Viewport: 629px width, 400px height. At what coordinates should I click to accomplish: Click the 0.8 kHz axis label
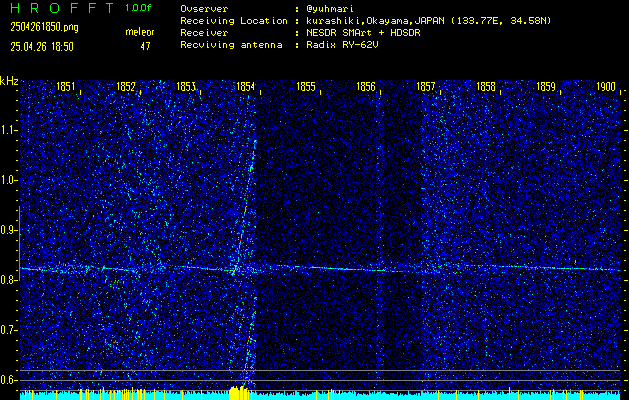click(x=8, y=280)
